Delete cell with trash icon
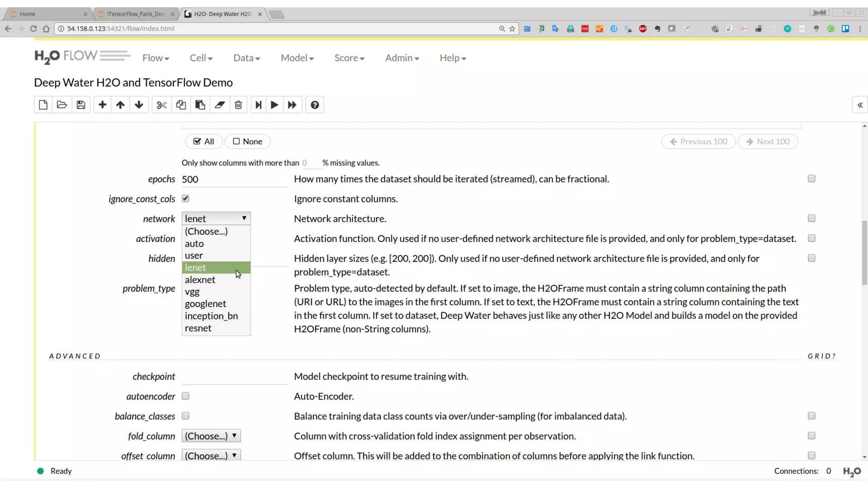 (238, 105)
